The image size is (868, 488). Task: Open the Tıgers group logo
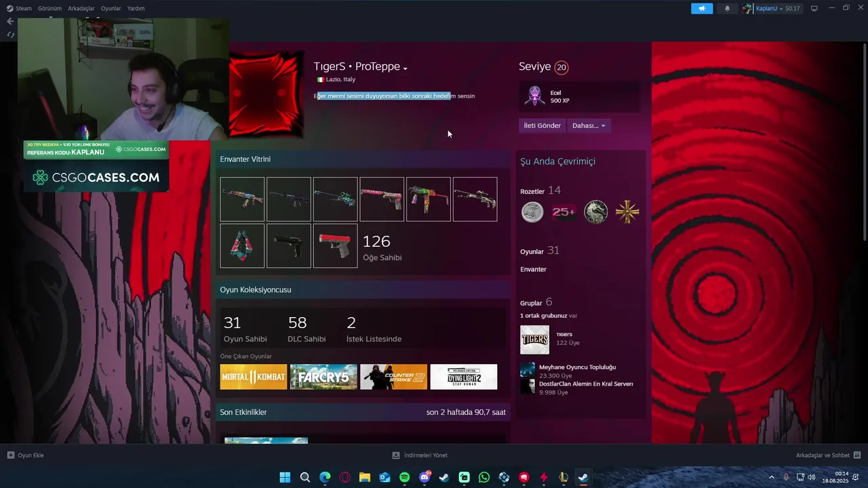tap(534, 340)
